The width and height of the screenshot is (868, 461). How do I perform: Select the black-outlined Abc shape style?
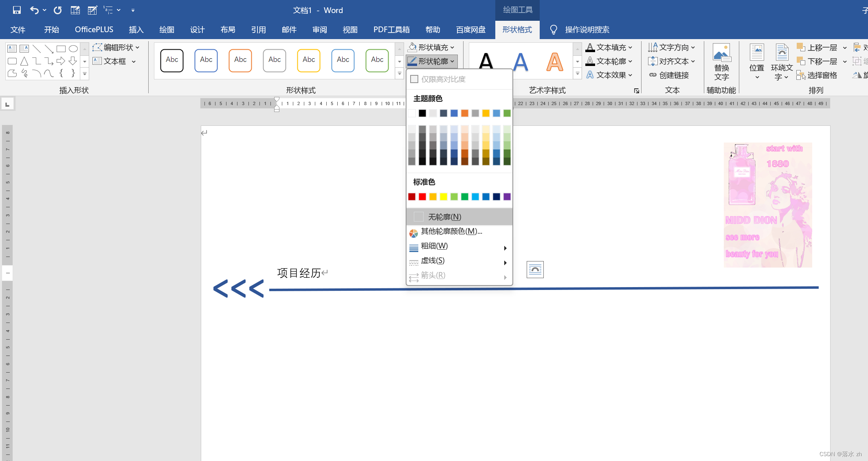pos(172,60)
